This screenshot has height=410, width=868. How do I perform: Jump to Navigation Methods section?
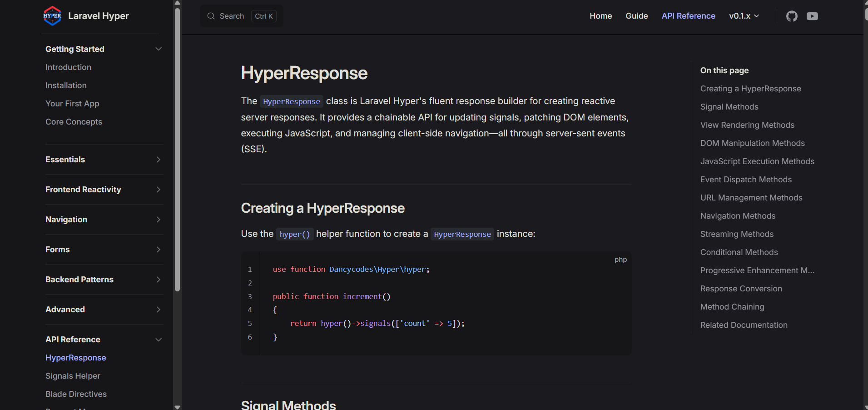coord(738,216)
